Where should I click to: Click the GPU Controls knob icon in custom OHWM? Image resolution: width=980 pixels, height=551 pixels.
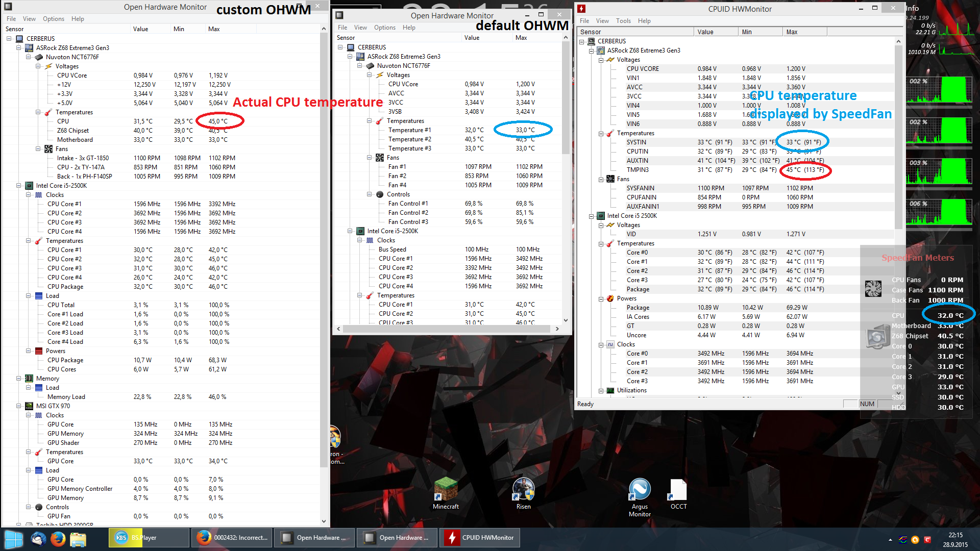click(39, 507)
